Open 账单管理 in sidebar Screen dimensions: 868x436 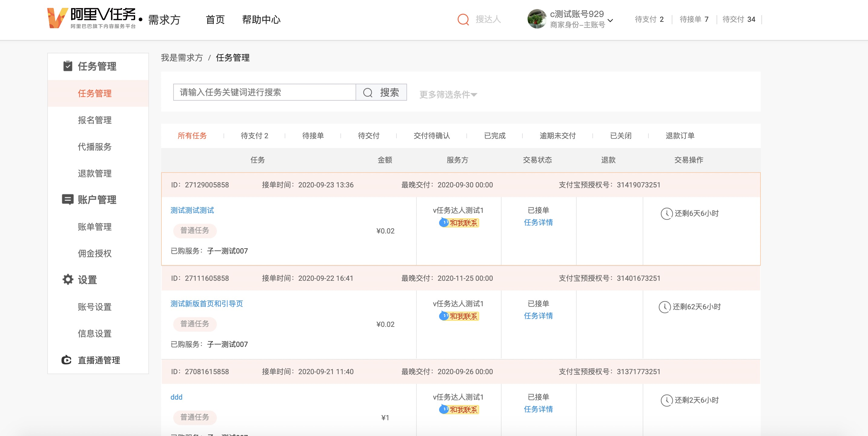pyautogui.click(x=95, y=226)
